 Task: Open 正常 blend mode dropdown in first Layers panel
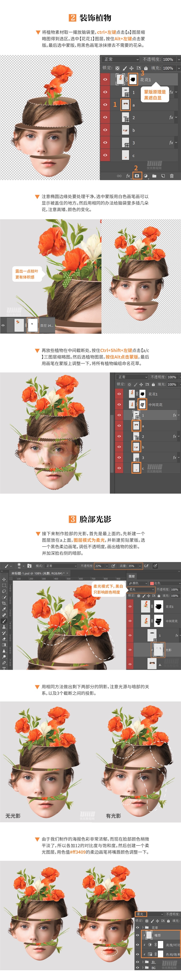121,59
